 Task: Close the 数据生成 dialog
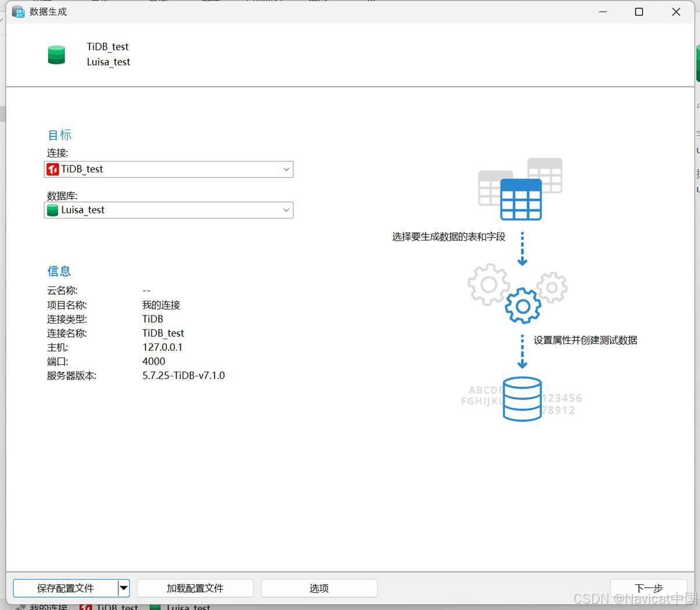676,12
